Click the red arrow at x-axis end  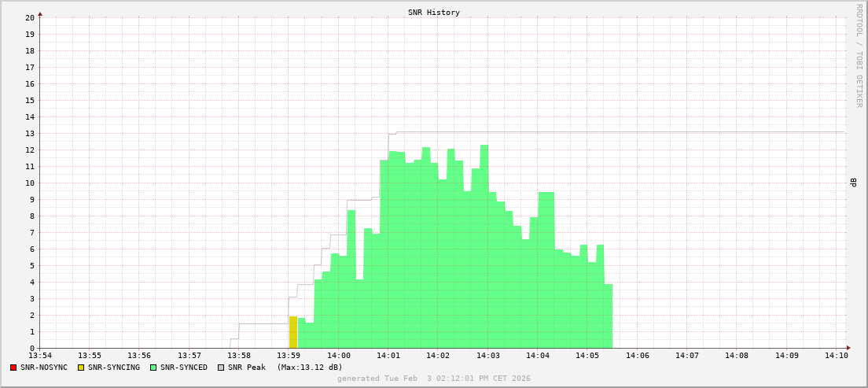(x=848, y=348)
